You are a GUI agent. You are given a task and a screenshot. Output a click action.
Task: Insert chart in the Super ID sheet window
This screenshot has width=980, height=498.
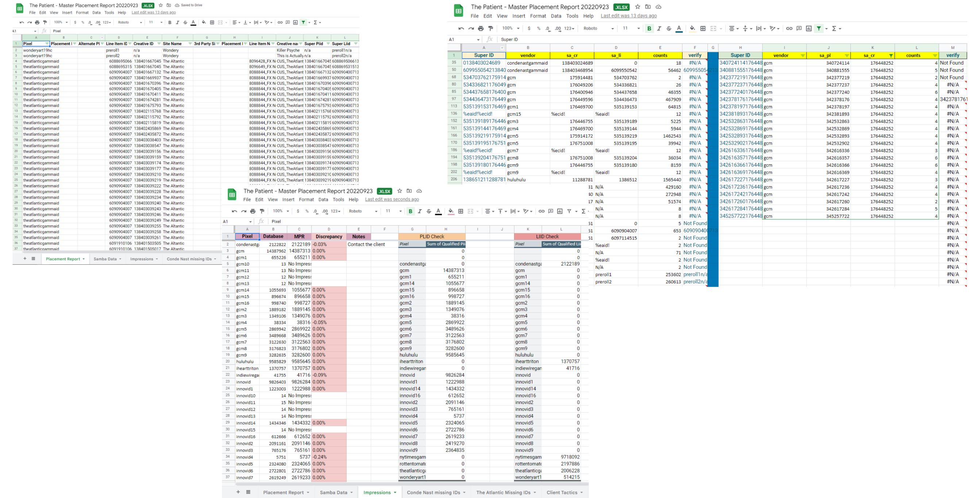point(809,28)
